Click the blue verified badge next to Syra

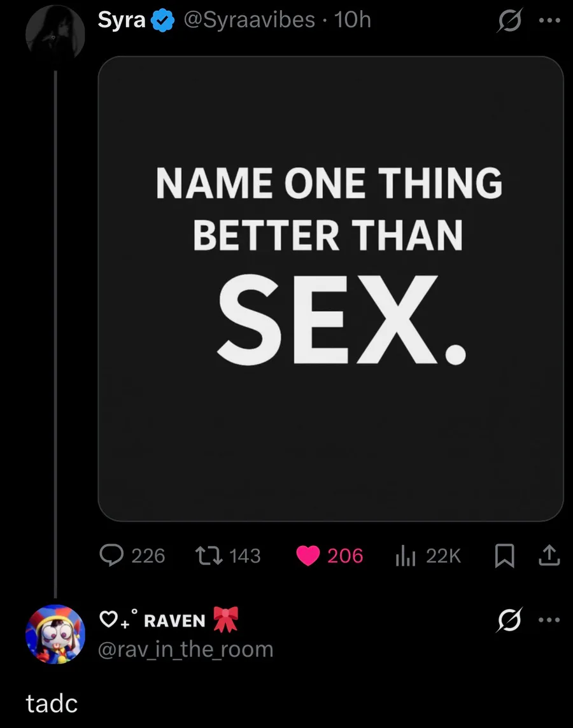tap(162, 20)
